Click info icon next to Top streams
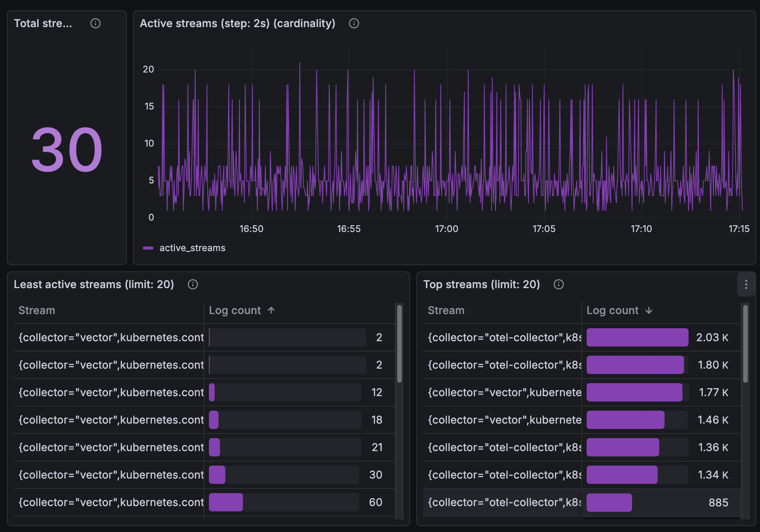This screenshot has width=760, height=532. [x=558, y=284]
